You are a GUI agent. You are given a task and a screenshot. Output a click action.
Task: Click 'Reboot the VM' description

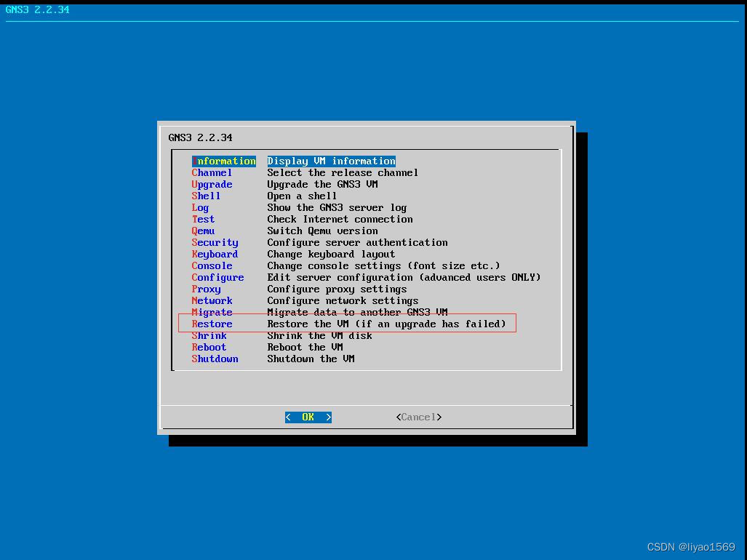click(305, 348)
